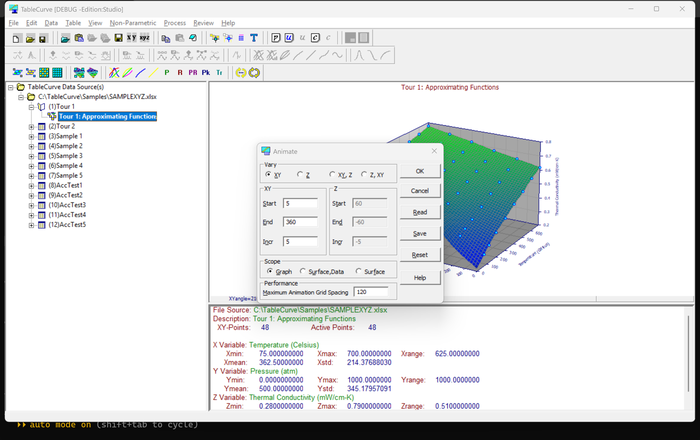700x440 pixels.
Task: Click the Save button in Animate dialog
Action: click(420, 233)
